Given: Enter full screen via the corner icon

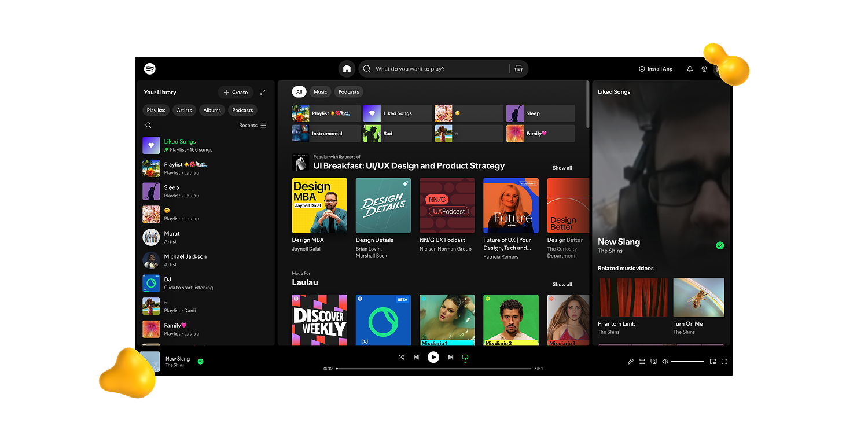Looking at the screenshot, I should [724, 362].
